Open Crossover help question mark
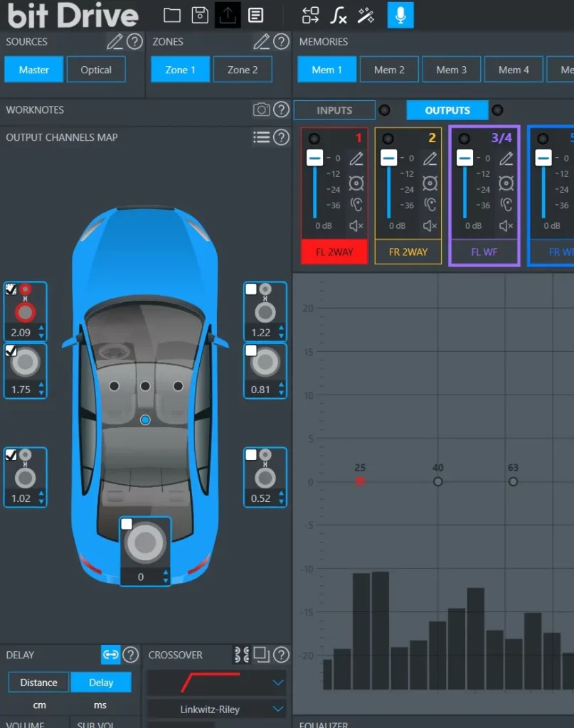This screenshot has width=574, height=728. (282, 655)
